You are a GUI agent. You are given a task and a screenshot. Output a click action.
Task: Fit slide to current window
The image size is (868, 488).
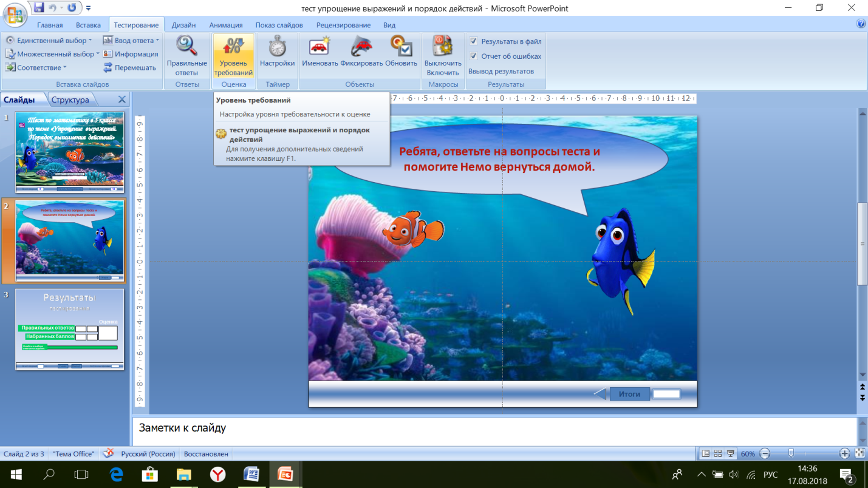859,453
